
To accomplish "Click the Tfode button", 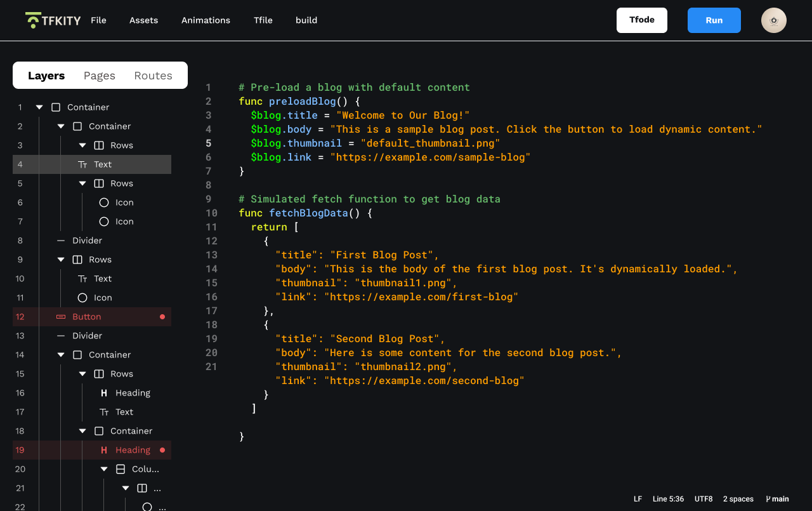I will [641, 20].
